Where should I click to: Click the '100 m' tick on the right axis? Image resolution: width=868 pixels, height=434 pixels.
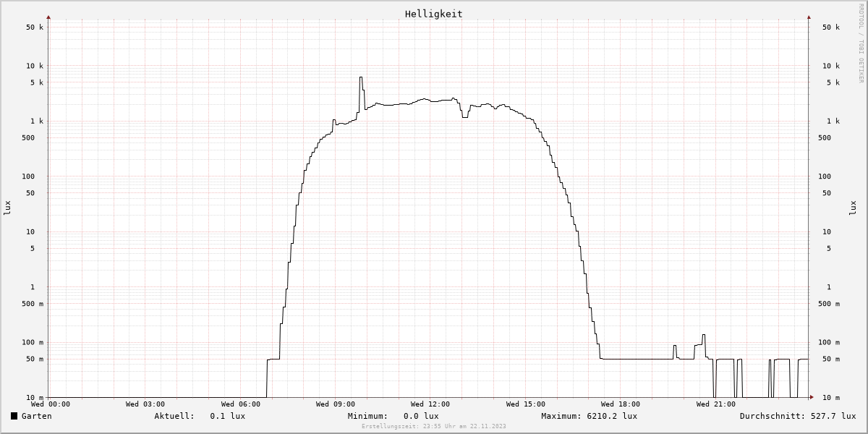pyautogui.click(x=829, y=343)
